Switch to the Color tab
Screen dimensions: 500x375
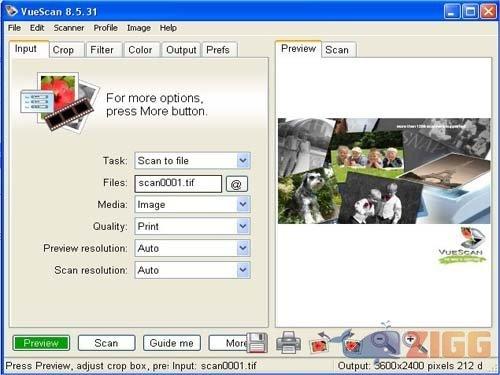(x=142, y=50)
